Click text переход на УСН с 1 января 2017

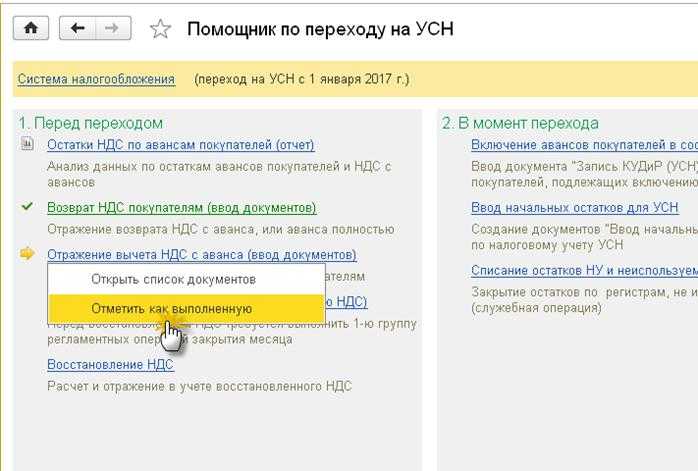point(301,79)
